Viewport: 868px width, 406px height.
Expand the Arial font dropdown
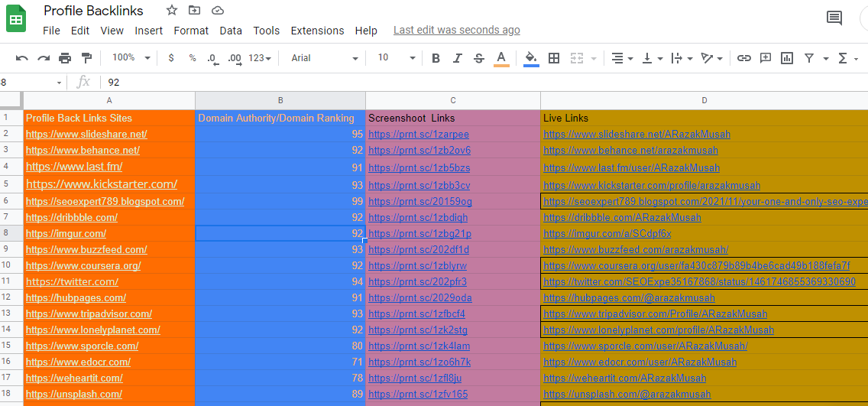[x=325, y=58]
